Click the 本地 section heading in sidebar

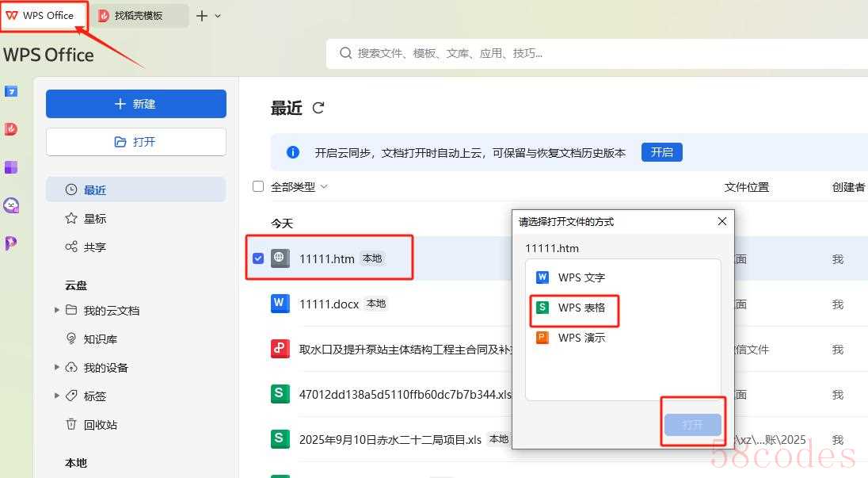pos(76,463)
